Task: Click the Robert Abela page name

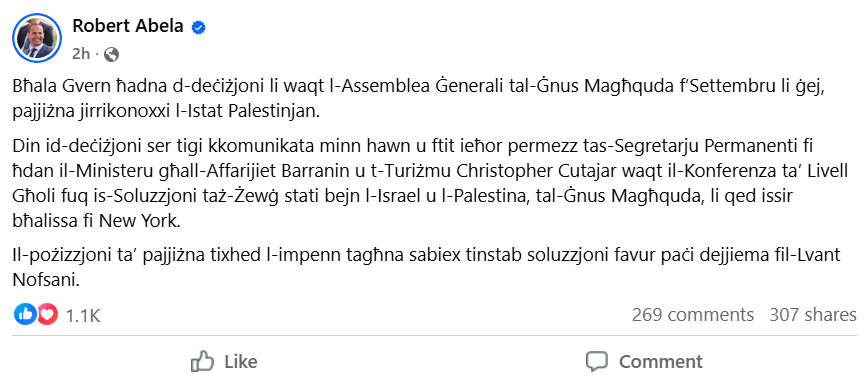Action: tap(128, 25)
